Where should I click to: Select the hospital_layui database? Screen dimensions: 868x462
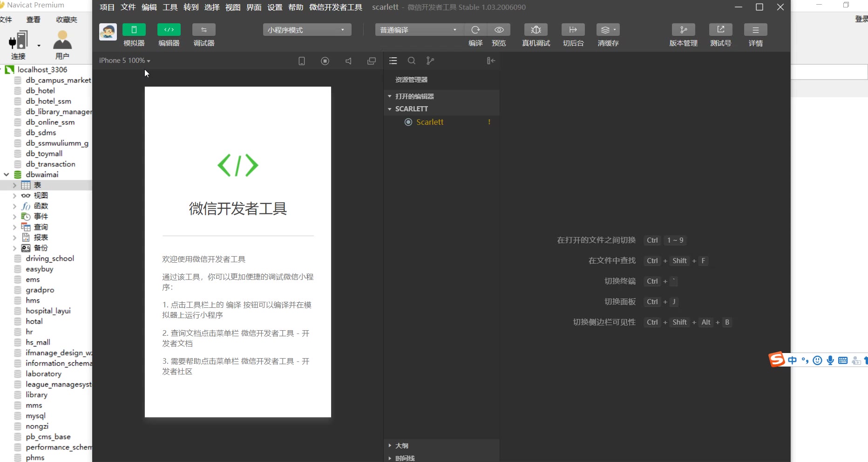[48, 311]
